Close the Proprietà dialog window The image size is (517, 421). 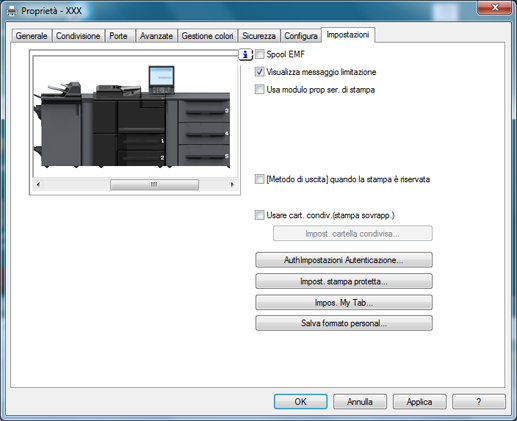pos(495,8)
